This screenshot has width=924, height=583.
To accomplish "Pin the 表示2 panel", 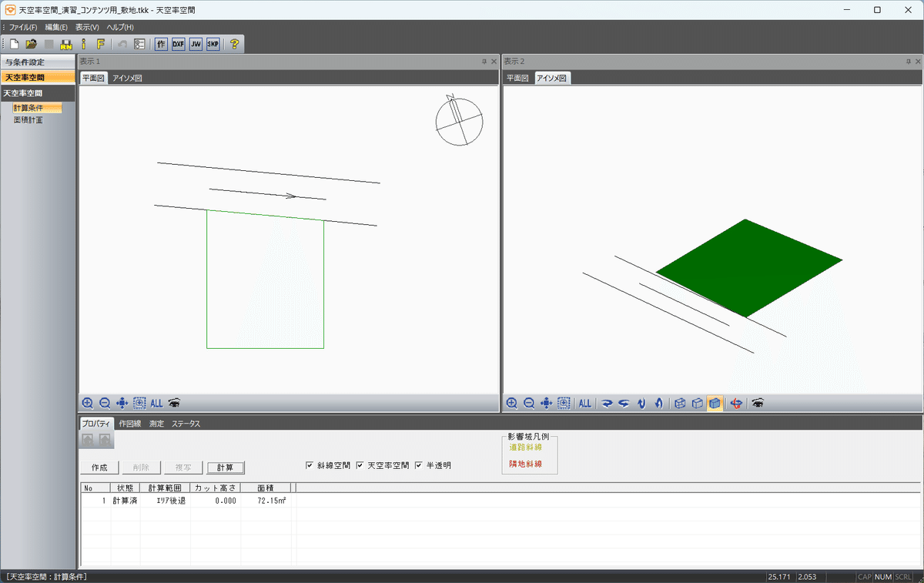I will click(x=908, y=61).
